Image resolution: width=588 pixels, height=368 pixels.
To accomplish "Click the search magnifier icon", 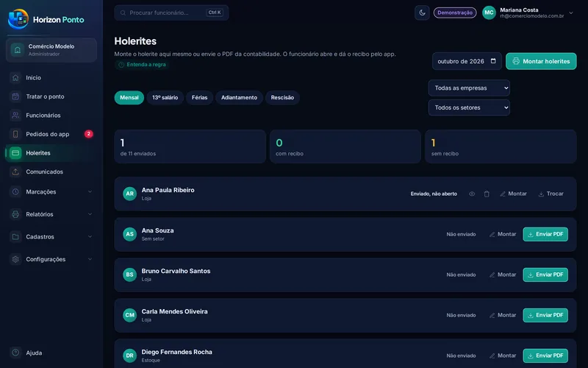I will pos(123,13).
